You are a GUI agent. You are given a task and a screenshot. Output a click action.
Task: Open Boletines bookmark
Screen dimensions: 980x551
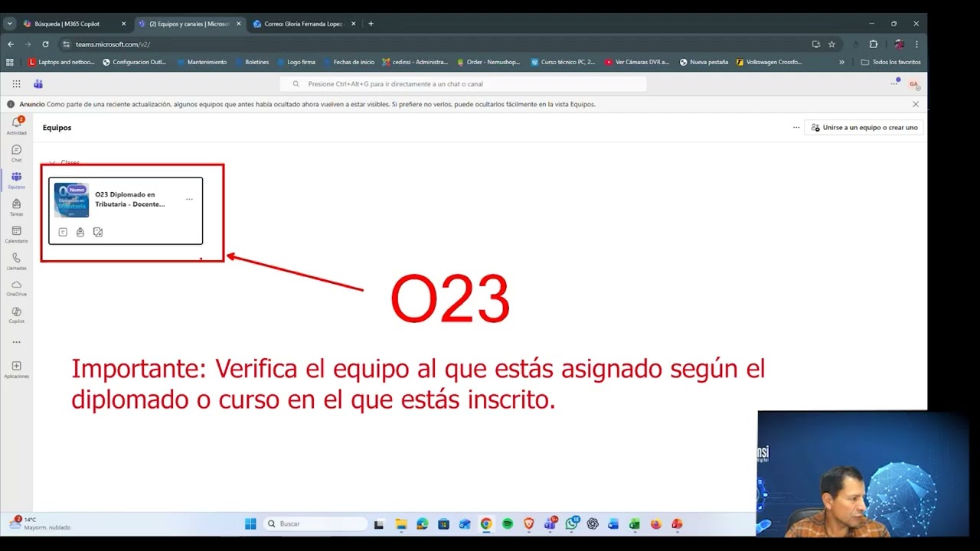click(x=252, y=62)
